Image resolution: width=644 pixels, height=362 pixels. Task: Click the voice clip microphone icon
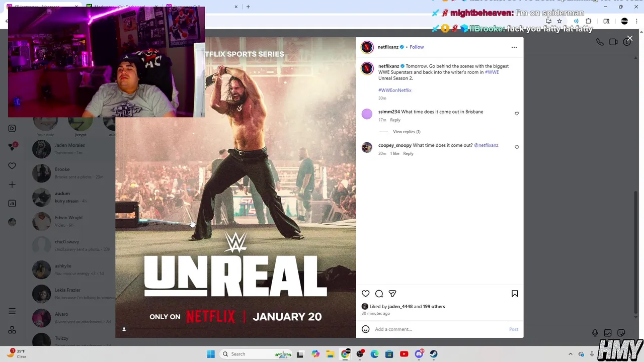(595, 333)
